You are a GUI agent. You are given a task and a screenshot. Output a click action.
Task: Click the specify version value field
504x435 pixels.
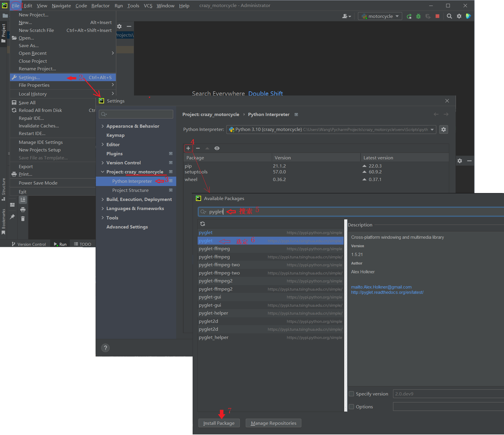(x=449, y=394)
